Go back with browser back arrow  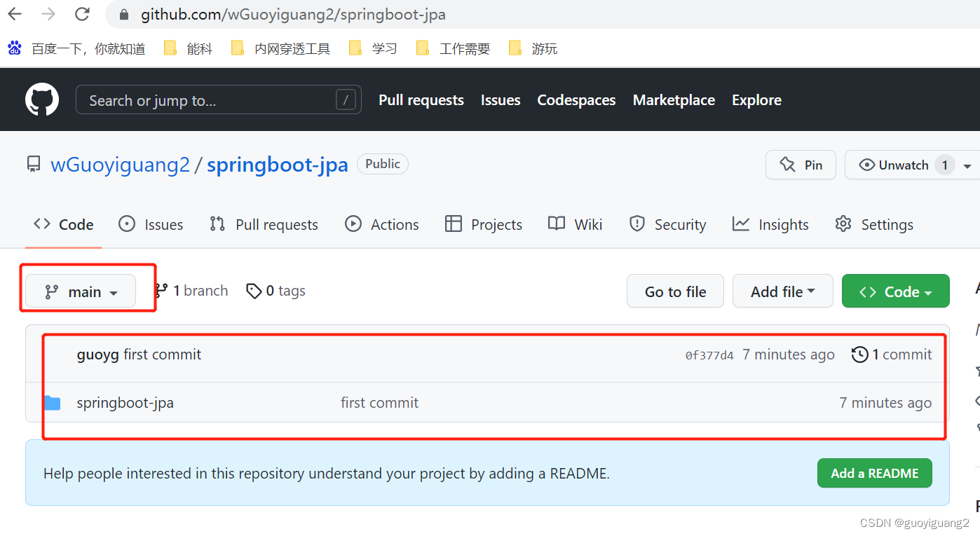click(15, 14)
